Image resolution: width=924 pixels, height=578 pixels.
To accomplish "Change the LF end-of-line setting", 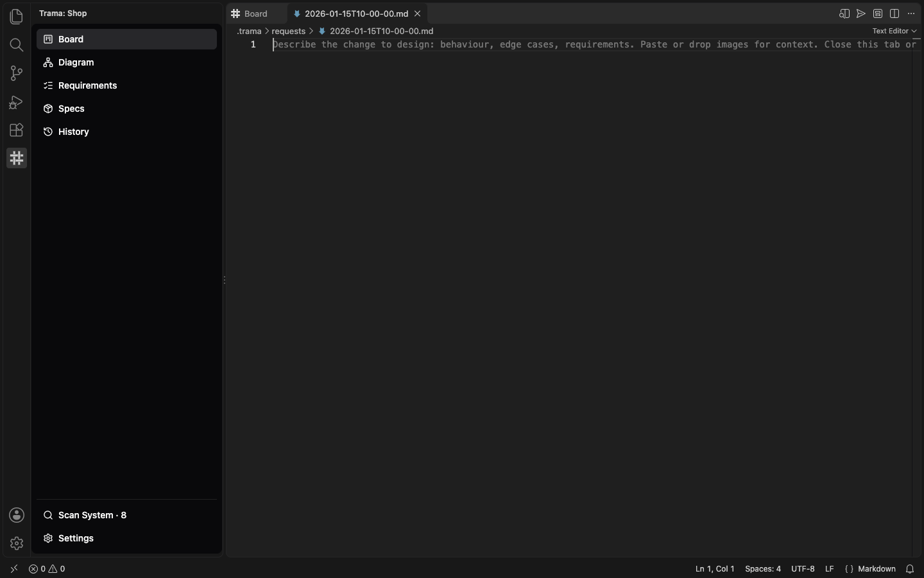I will 830,569.
